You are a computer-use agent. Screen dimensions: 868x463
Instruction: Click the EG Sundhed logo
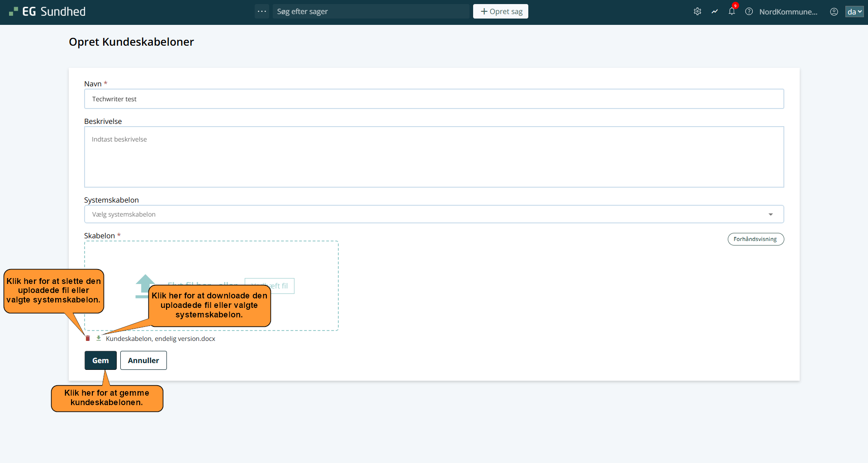pyautogui.click(x=47, y=12)
